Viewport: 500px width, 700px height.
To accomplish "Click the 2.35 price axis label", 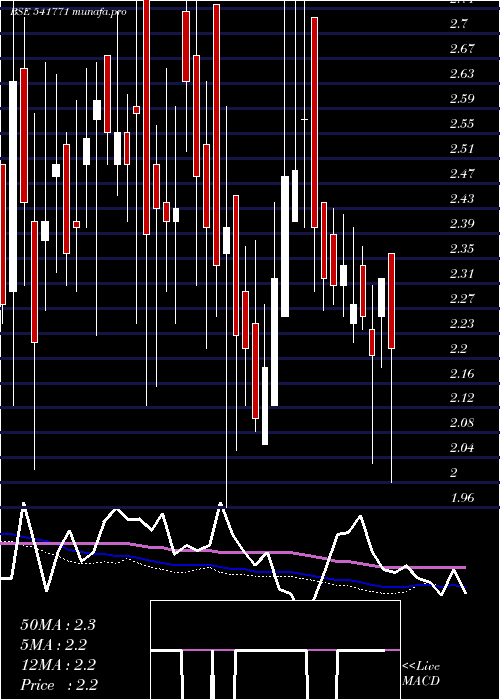I will pyautogui.click(x=462, y=248).
